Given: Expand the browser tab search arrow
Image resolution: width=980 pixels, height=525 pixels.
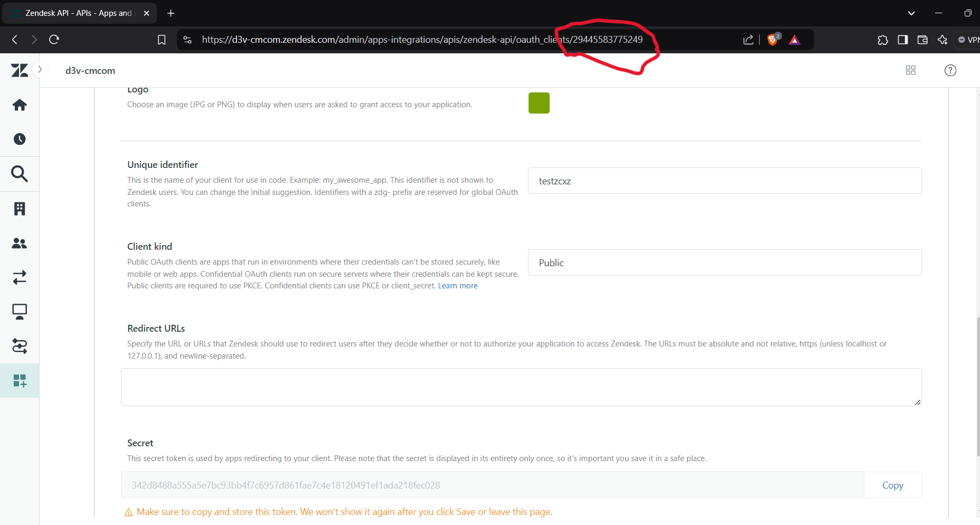Looking at the screenshot, I should 911,13.
